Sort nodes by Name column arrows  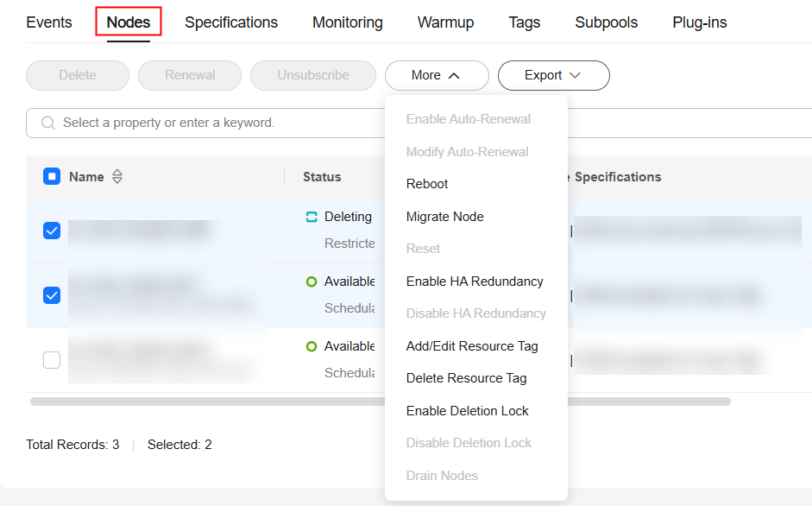tap(117, 177)
